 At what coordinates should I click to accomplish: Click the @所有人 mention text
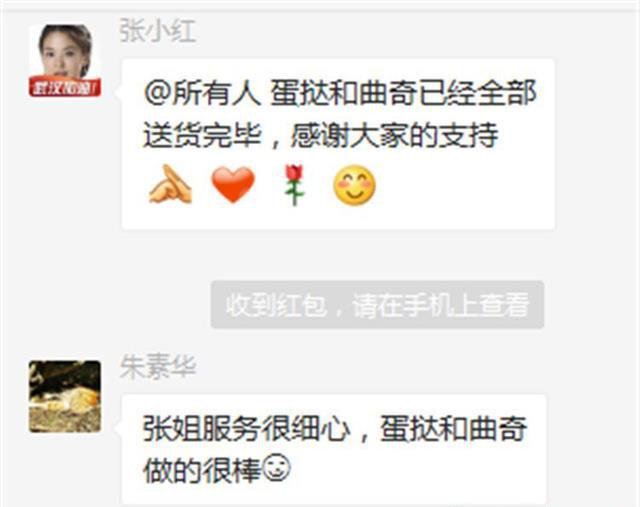pos(202,93)
